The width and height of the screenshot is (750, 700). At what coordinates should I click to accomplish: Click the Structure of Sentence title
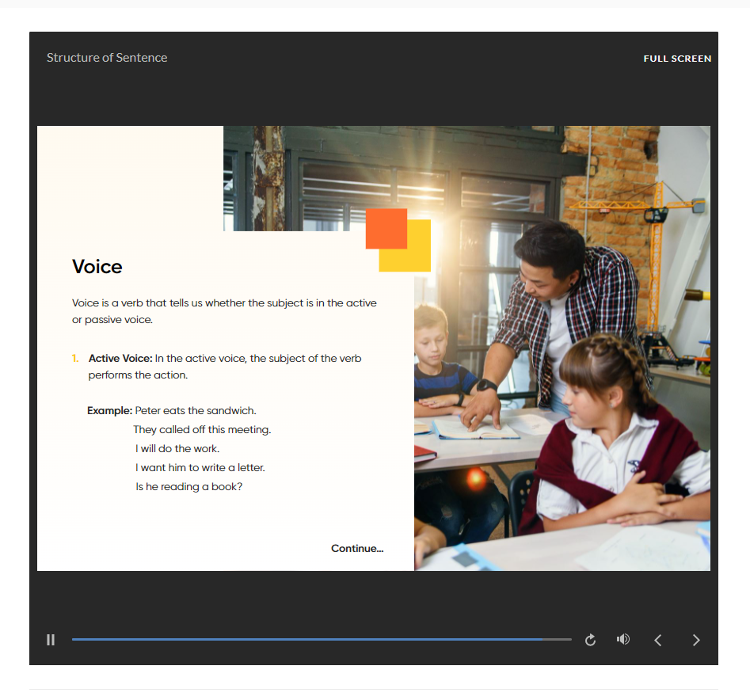(107, 57)
